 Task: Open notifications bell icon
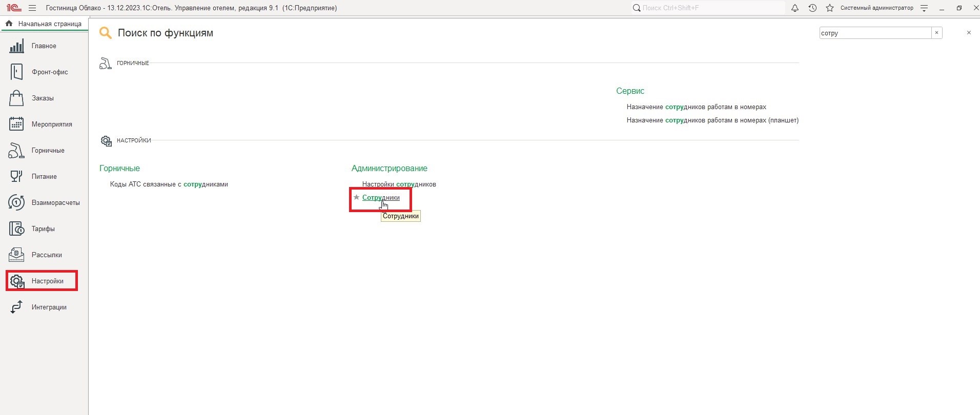795,8
